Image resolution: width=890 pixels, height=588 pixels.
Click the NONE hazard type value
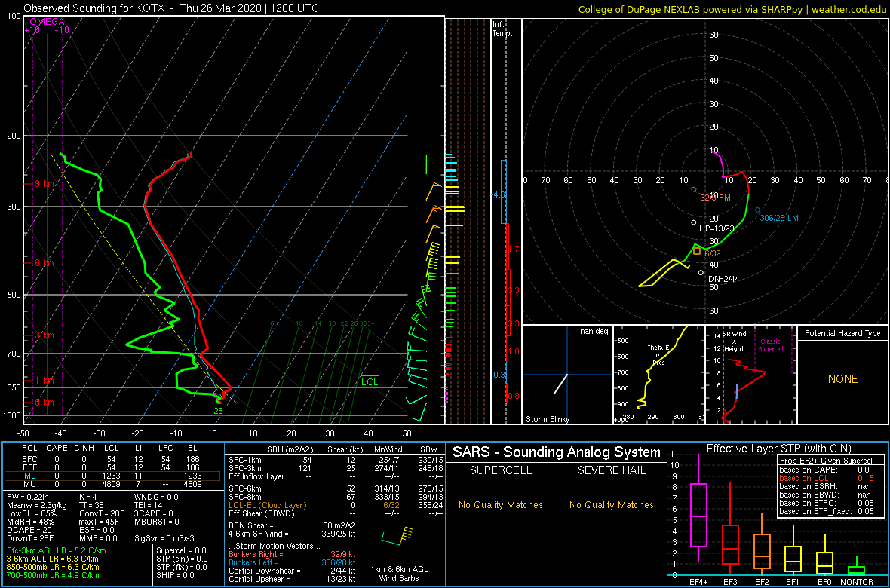click(842, 379)
